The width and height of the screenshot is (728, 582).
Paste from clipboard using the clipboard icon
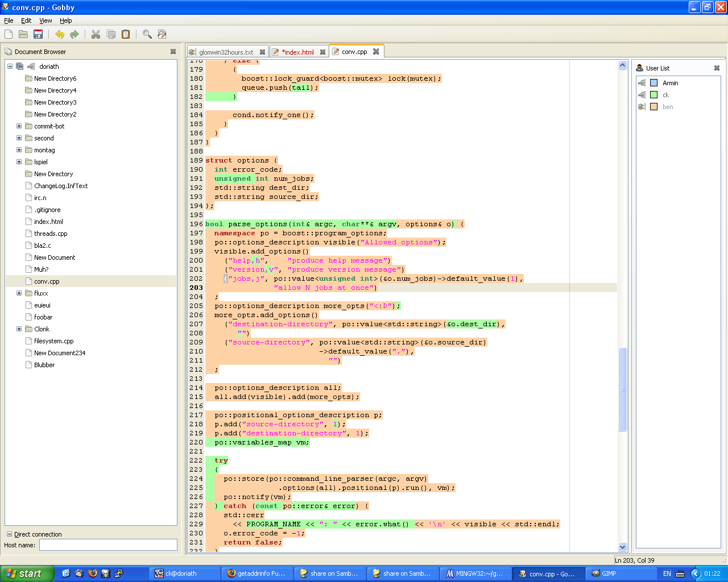pyautogui.click(x=125, y=34)
